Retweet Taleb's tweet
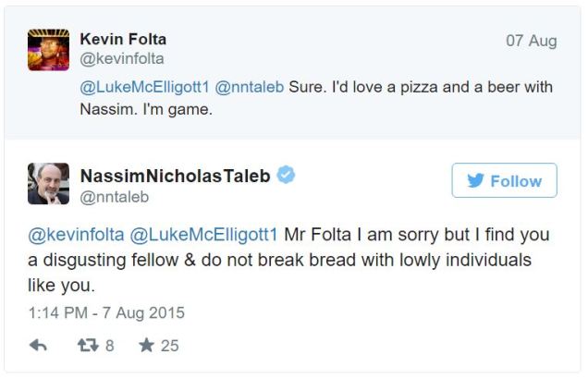 pyautogui.click(x=86, y=346)
